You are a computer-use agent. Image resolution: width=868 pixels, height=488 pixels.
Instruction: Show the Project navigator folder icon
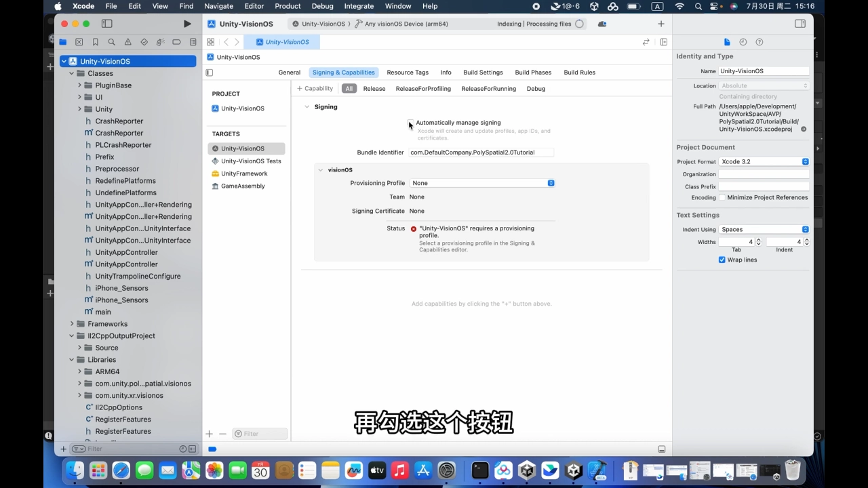[63, 42]
